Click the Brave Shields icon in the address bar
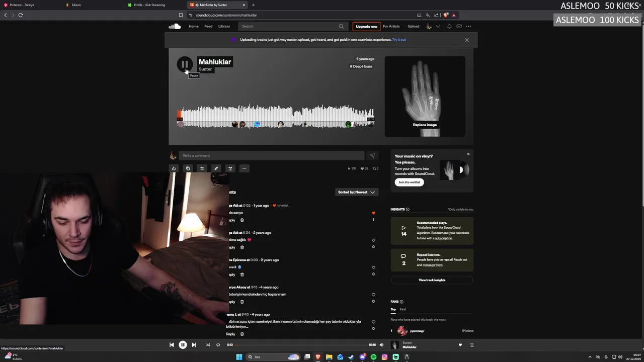Viewport: 644px width, 362px height. tap(446, 15)
